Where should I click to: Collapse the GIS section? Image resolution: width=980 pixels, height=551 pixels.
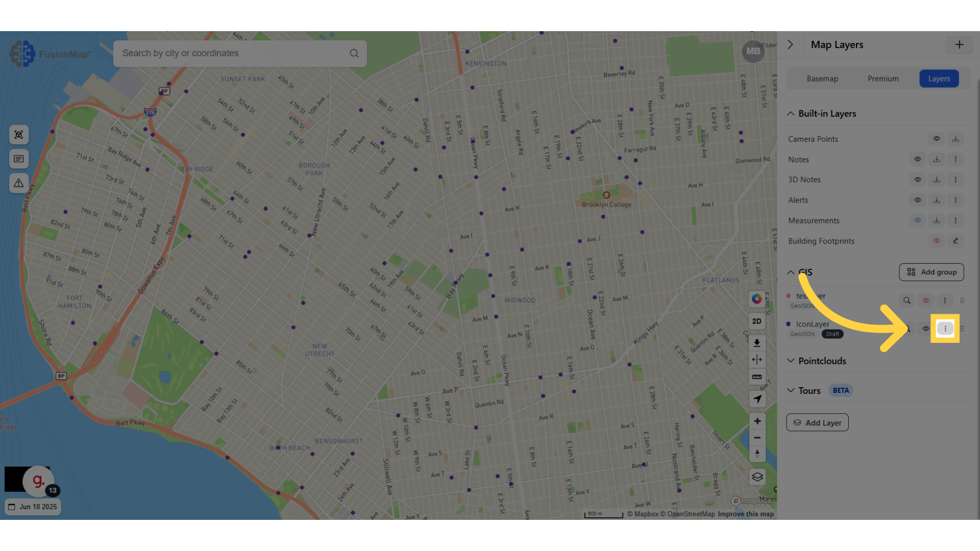click(x=791, y=272)
